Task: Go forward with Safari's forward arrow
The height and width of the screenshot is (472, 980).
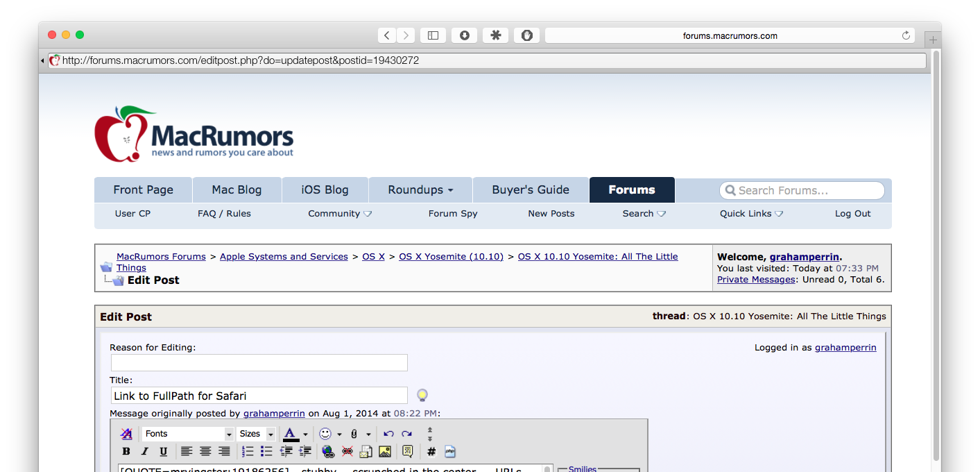Action: pos(406,35)
